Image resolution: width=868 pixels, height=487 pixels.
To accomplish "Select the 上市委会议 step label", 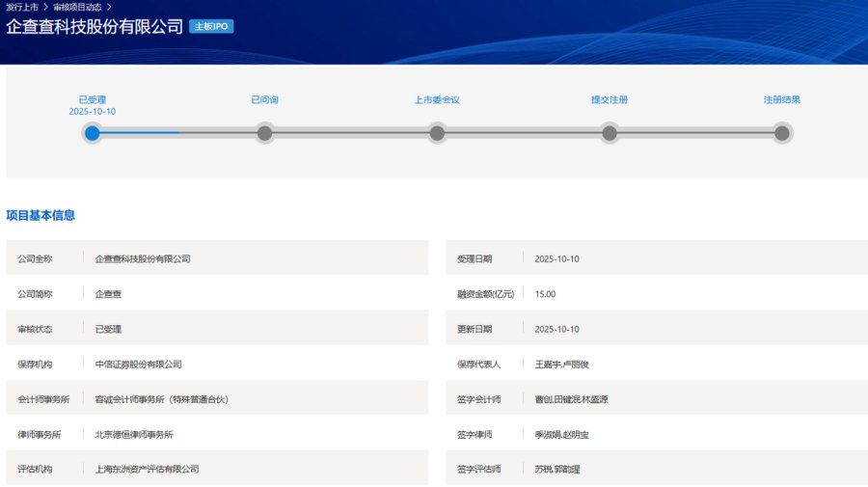I will pyautogui.click(x=437, y=99).
